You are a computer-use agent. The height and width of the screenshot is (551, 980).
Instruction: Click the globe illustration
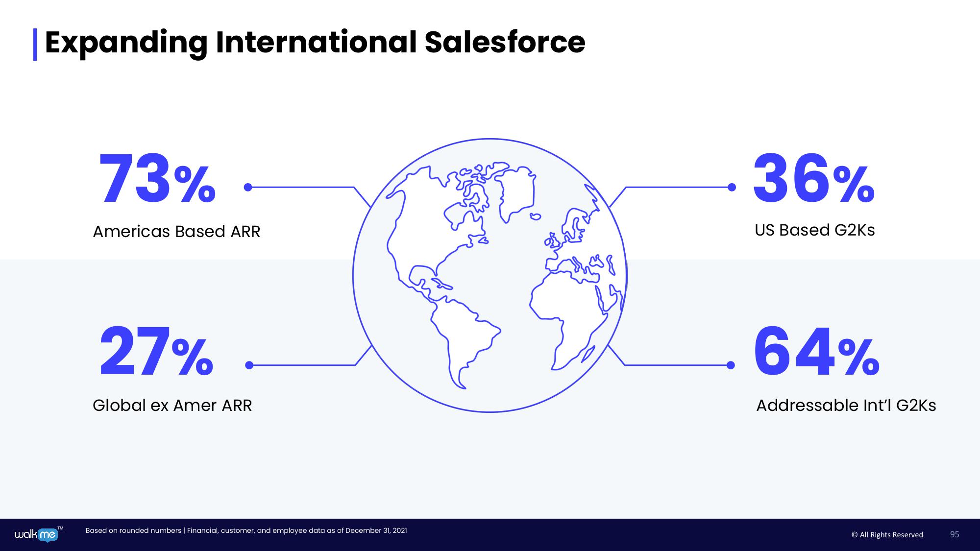click(490, 275)
